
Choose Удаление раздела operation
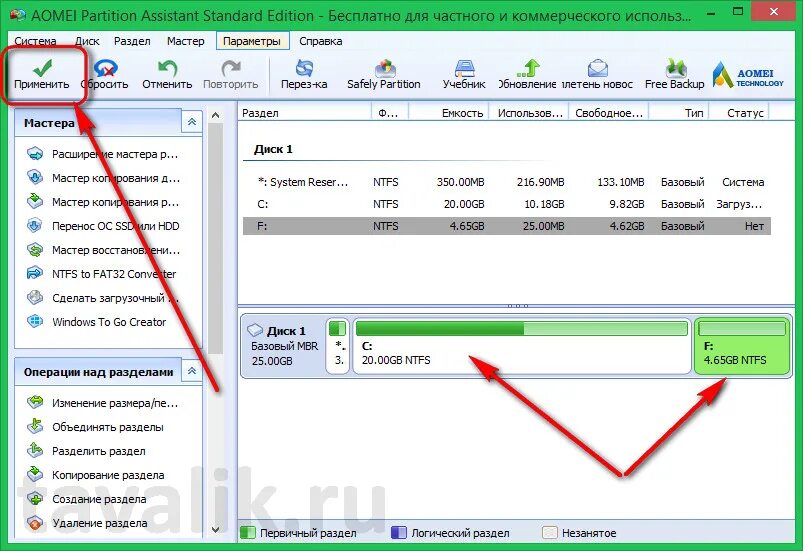point(87,523)
